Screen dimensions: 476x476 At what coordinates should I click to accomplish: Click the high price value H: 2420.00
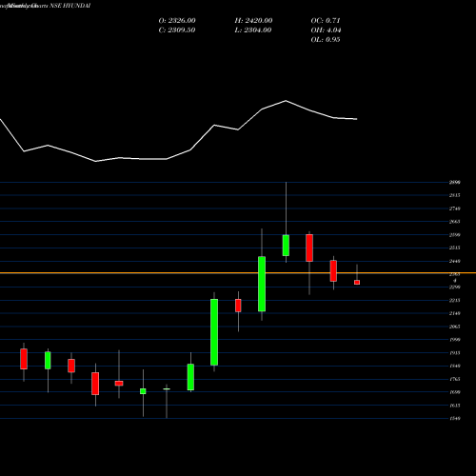click(253, 21)
